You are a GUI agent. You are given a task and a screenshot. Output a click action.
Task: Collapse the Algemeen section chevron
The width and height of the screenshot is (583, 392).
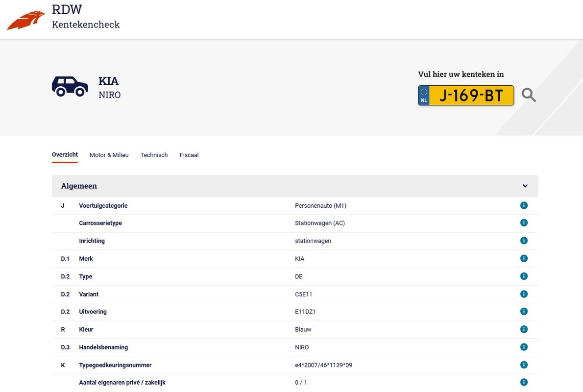coord(525,186)
